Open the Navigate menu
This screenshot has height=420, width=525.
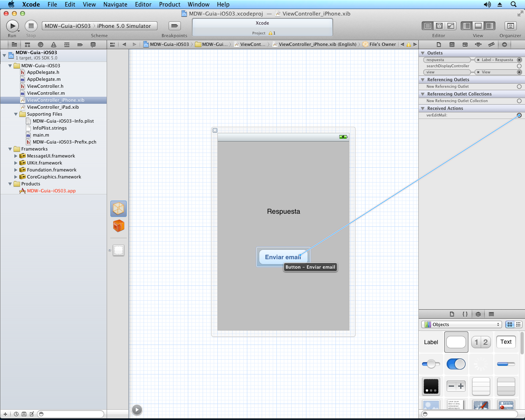tap(115, 5)
